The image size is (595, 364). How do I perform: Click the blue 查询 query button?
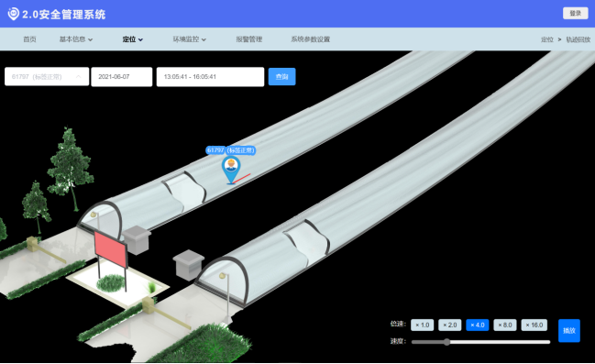(281, 77)
